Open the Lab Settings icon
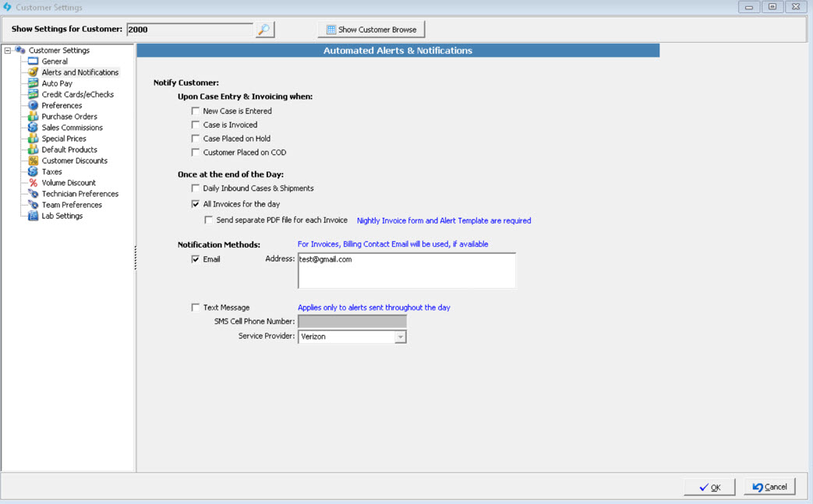Screen dimensions: 813x504 (32, 216)
